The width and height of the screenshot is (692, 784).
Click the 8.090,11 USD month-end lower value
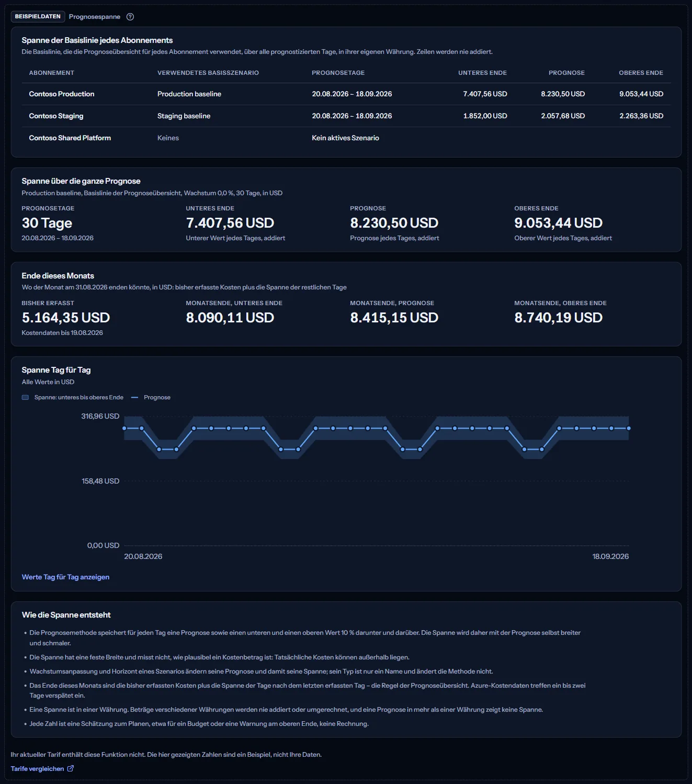tap(230, 318)
